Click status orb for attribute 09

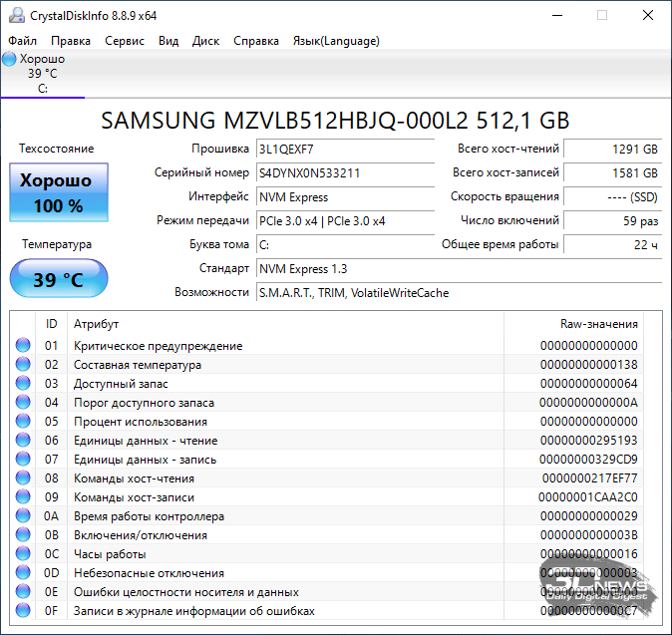click(x=23, y=496)
